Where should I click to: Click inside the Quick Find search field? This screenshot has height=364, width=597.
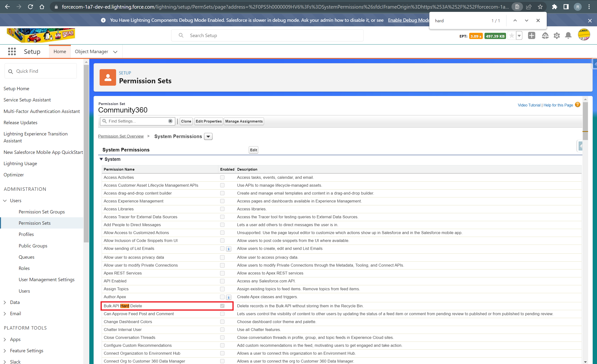pyautogui.click(x=40, y=71)
